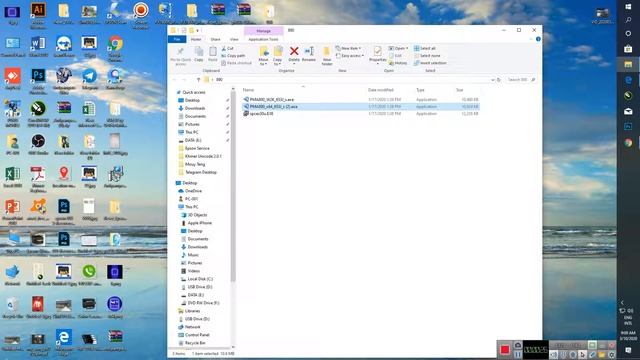Select the Adobe Photoshop desktop icon
The height and width of the screenshot is (360, 640).
[x=38, y=81]
